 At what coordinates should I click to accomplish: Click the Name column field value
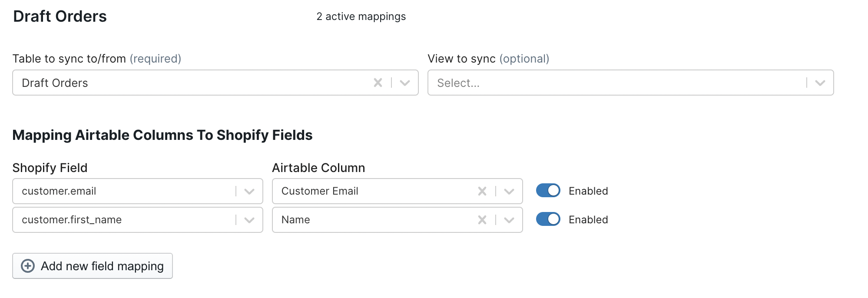coord(296,220)
